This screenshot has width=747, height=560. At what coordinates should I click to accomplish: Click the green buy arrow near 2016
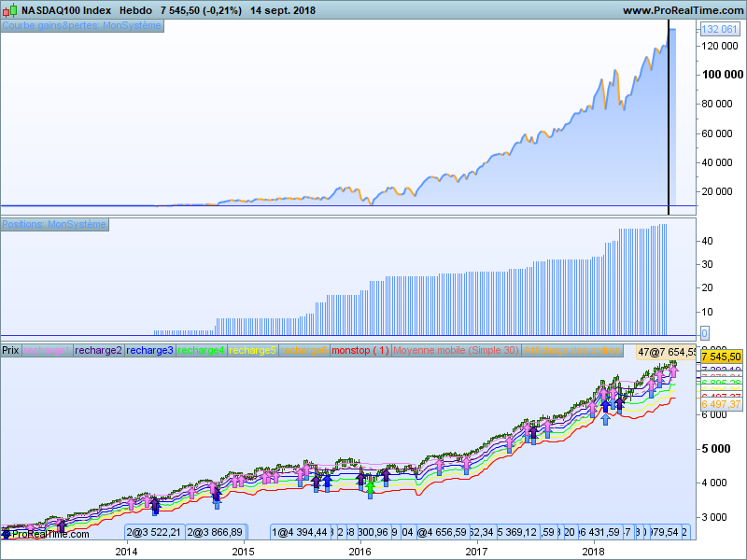click(370, 487)
